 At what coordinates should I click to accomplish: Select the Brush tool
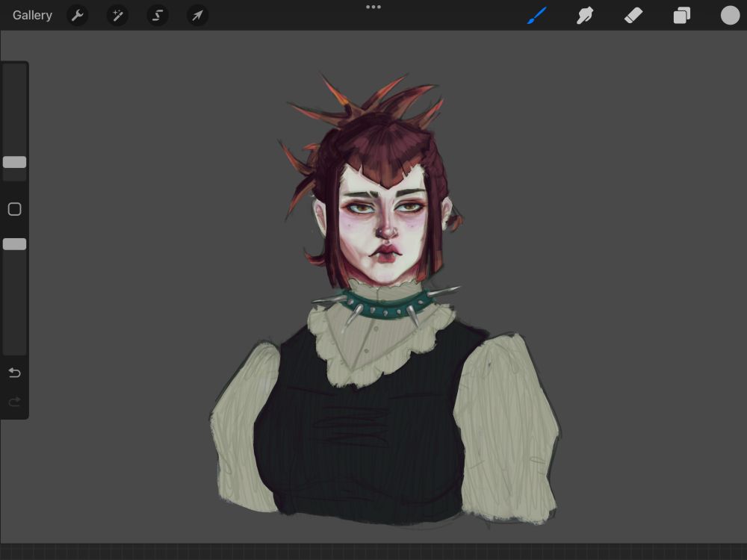(x=537, y=15)
